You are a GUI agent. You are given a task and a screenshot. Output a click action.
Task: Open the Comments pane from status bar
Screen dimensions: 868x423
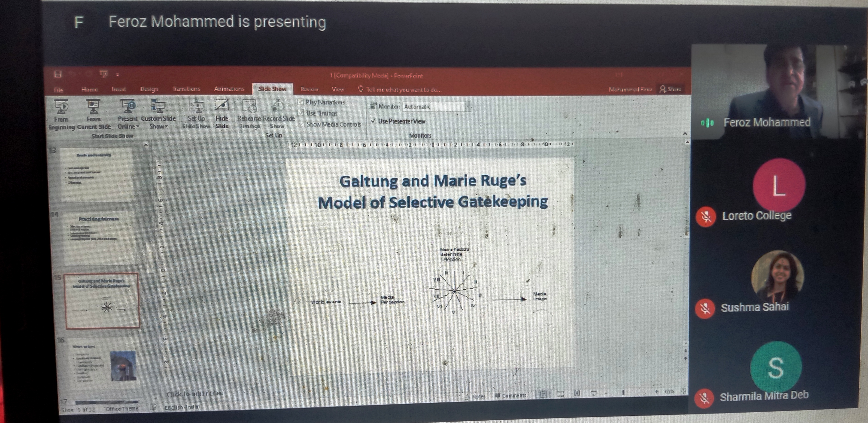(x=511, y=395)
